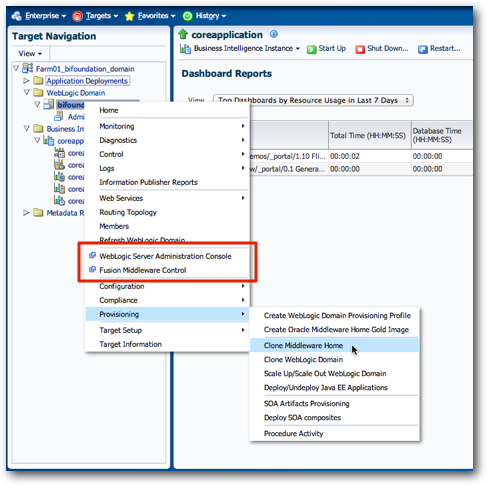This screenshot has width=487, height=485.
Task: Select Deploy SOA composites
Action: [x=334, y=417]
